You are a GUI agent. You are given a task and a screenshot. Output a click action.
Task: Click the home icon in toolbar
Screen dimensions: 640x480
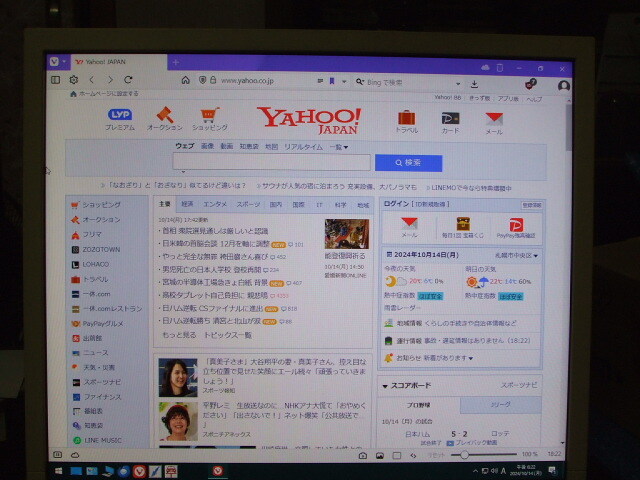point(185,80)
